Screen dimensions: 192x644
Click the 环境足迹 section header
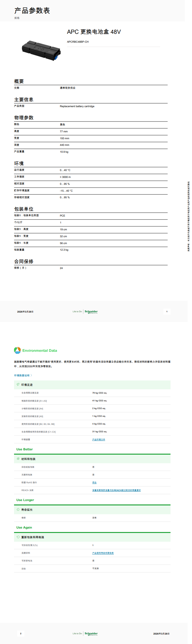27,385
